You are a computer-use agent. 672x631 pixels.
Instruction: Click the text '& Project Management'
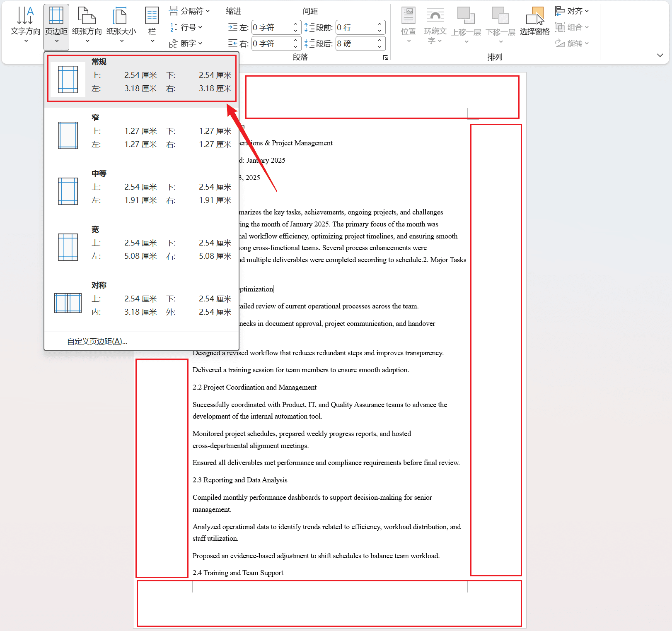point(299,143)
